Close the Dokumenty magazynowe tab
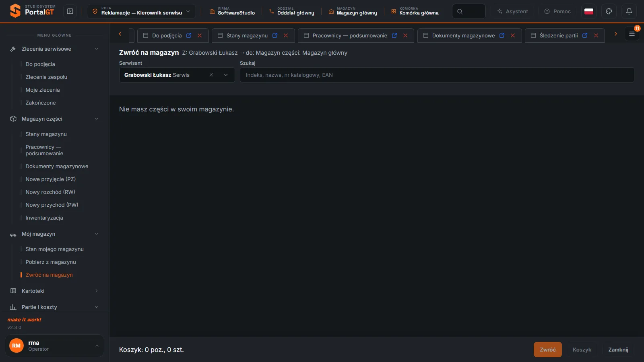644x362 pixels. 513,35
